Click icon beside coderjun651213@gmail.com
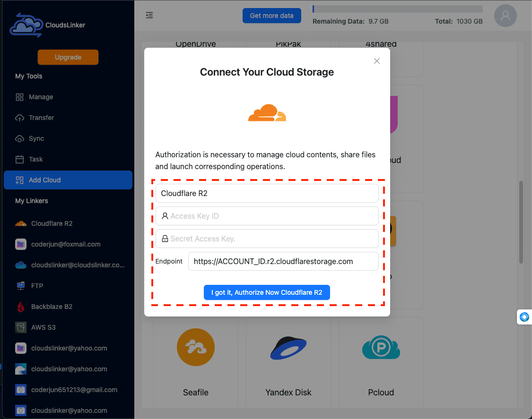 point(21,390)
